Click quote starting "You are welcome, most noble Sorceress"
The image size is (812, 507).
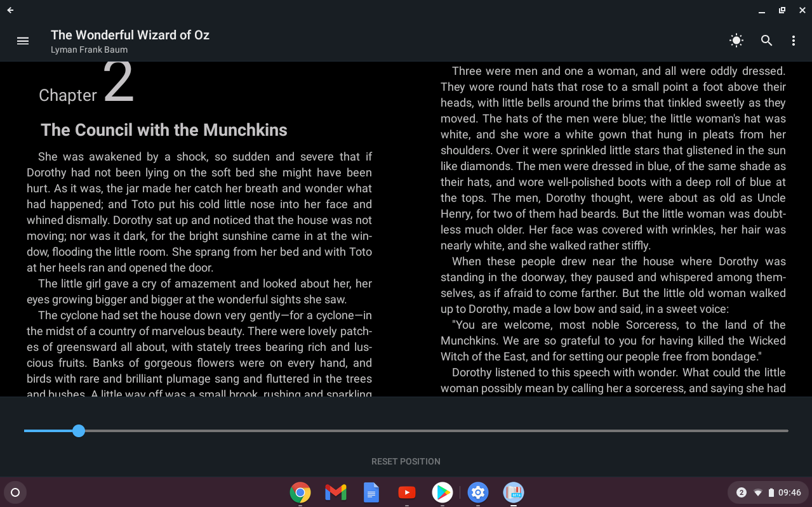tap(613, 341)
